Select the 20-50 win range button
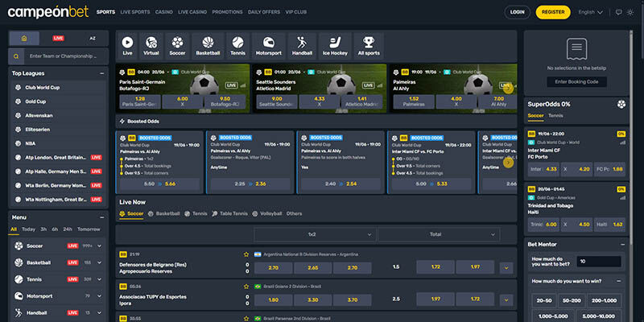644x322 pixels. click(x=544, y=300)
